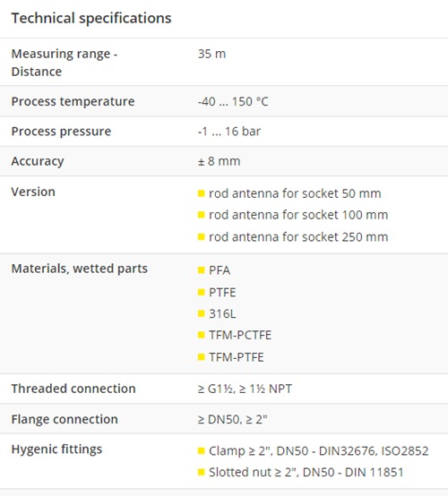This screenshot has width=448, height=496.
Task: Click yellow bullet next to TFM-PTFE
Action: pos(201,357)
